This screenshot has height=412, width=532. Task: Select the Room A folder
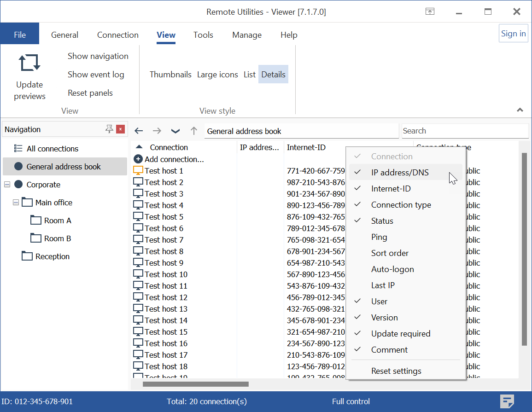coord(58,221)
